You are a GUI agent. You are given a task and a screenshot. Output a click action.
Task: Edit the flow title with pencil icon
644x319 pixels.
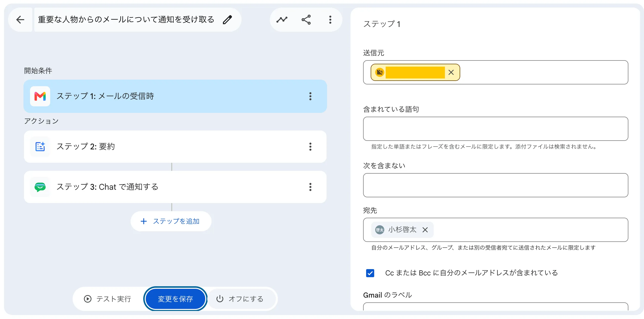pos(227,20)
